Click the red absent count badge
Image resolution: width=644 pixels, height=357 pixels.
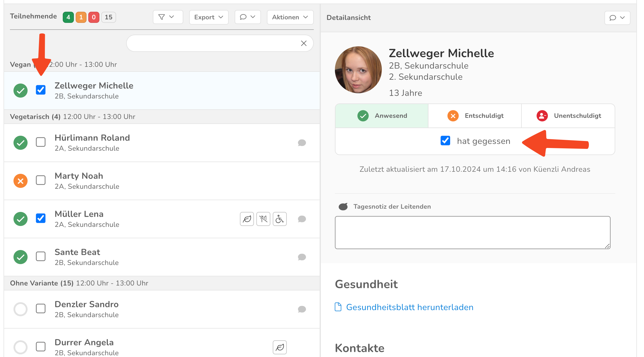click(94, 17)
